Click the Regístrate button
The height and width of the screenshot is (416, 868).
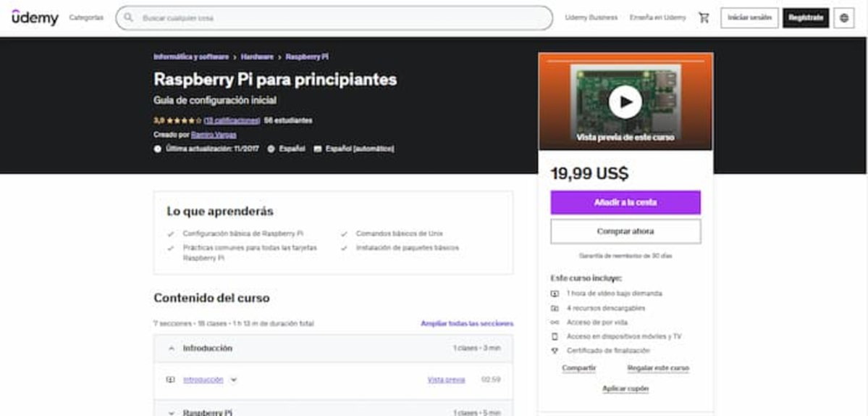point(806,17)
